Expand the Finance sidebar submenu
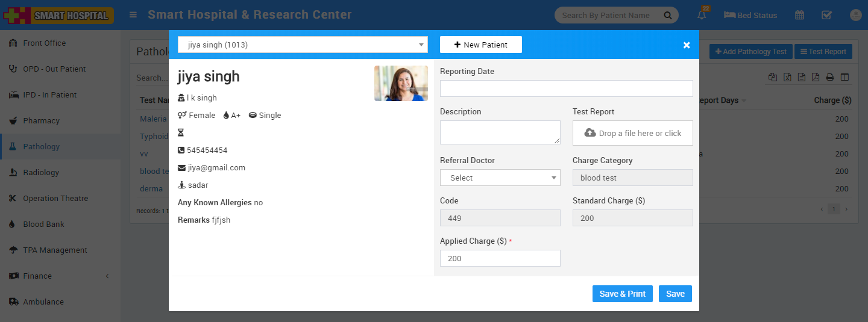Image resolution: width=868 pixels, height=322 pixels. (x=60, y=276)
